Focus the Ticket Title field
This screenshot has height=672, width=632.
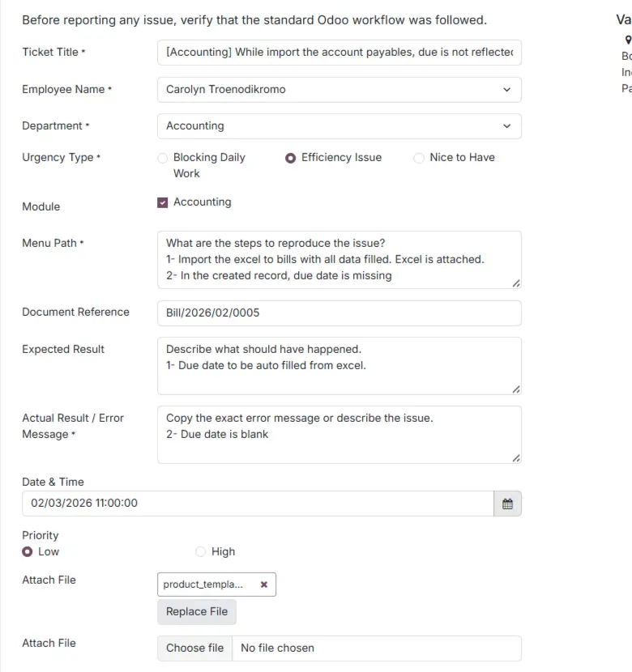339,53
